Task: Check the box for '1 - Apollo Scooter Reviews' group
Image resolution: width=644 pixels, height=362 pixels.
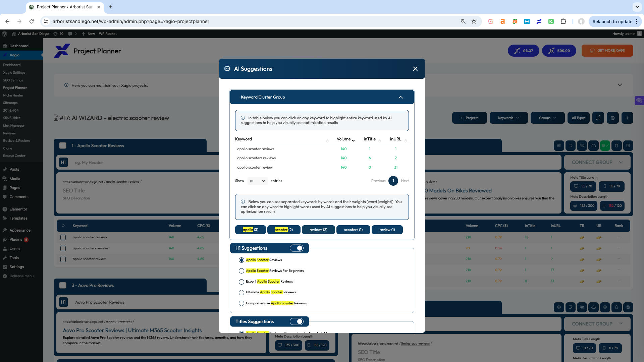Action: 63,145
